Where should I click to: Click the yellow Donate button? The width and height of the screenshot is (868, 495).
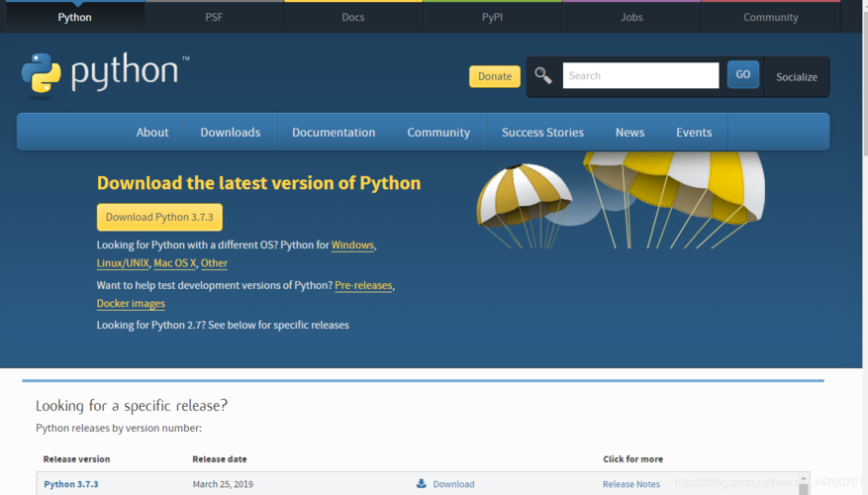[x=495, y=76]
